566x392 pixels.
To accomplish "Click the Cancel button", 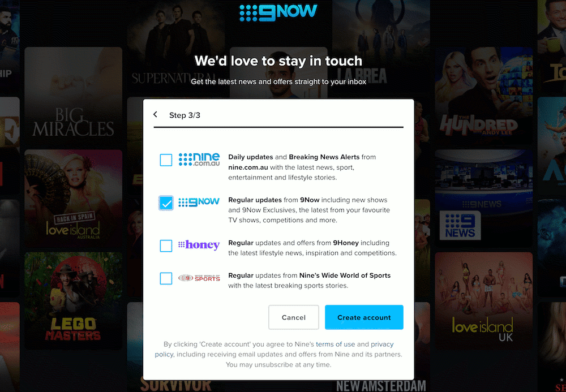I will click(x=293, y=317).
